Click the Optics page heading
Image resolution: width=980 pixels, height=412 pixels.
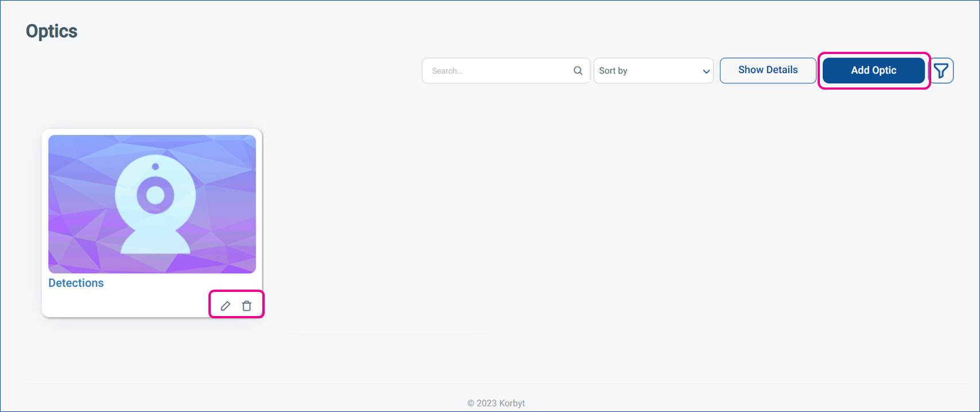[x=52, y=31]
